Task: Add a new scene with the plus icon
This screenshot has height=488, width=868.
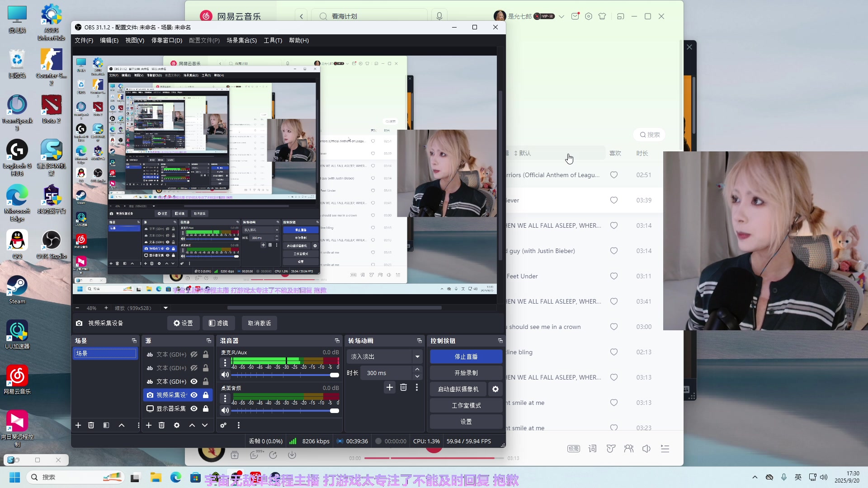Action: 78,425
